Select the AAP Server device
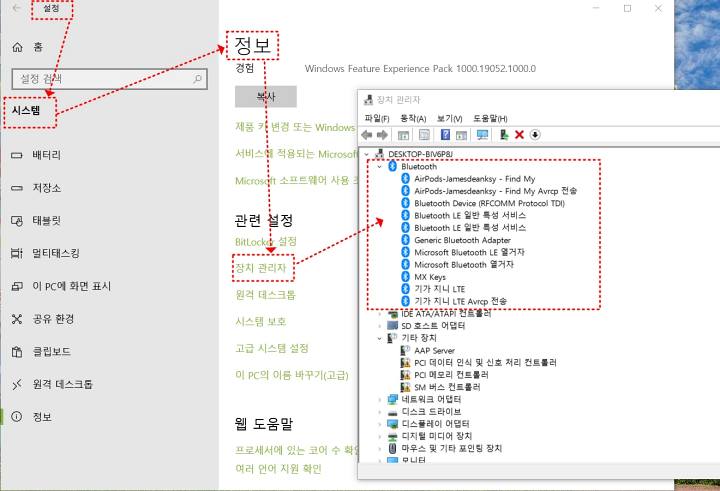 tap(434, 351)
